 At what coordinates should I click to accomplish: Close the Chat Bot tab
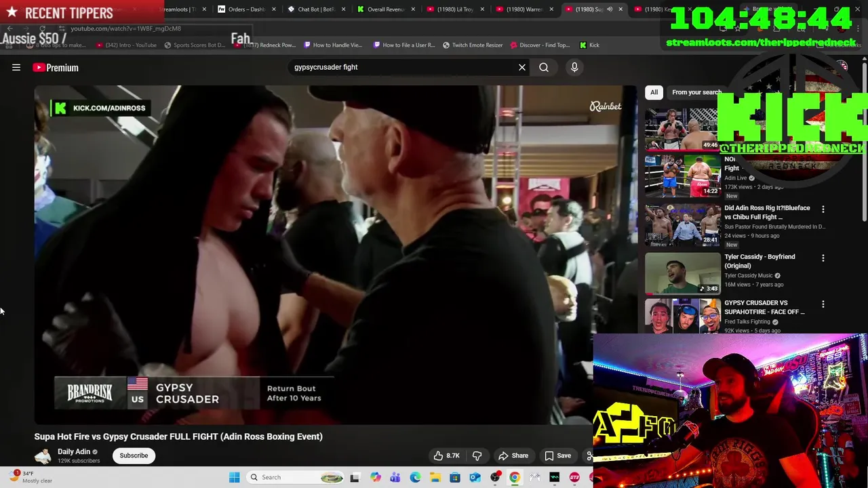(x=344, y=9)
